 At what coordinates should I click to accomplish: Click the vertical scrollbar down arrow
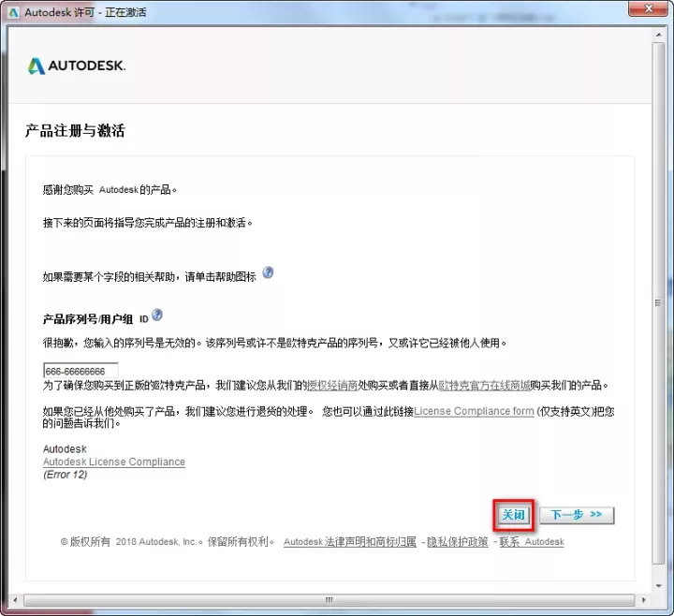click(x=659, y=585)
